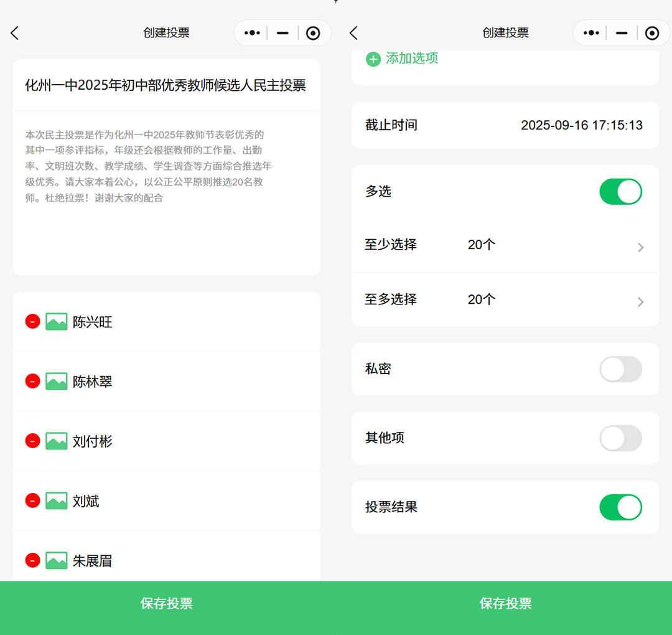Viewport: 672px width, 635px height.
Task: Add image for option 陈兴旺
Action: point(57,322)
